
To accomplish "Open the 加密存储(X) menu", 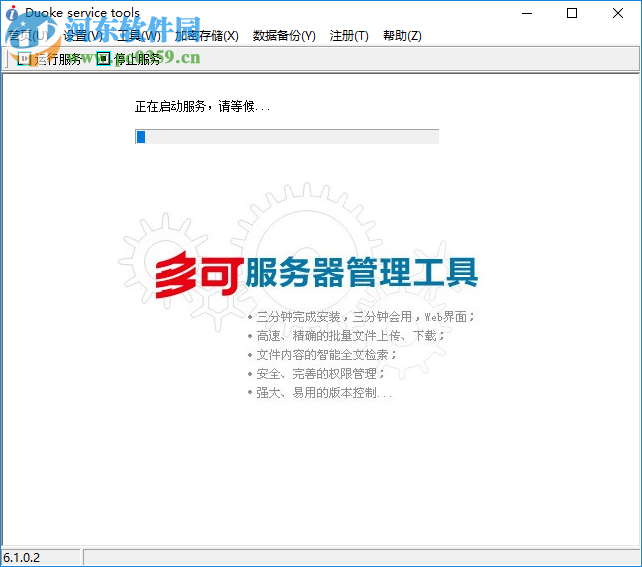I will [206, 36].
